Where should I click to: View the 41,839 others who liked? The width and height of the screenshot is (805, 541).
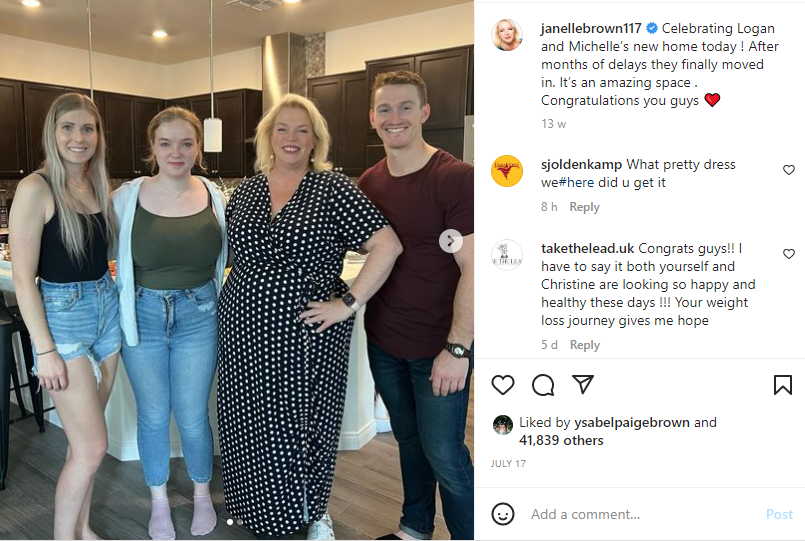(561, 440)
